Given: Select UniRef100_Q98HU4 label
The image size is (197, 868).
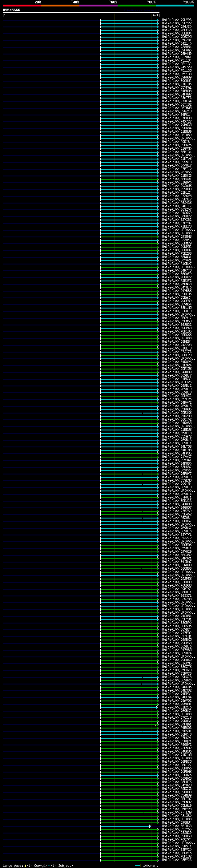Looking at the screenshot, I should [177, 822].
